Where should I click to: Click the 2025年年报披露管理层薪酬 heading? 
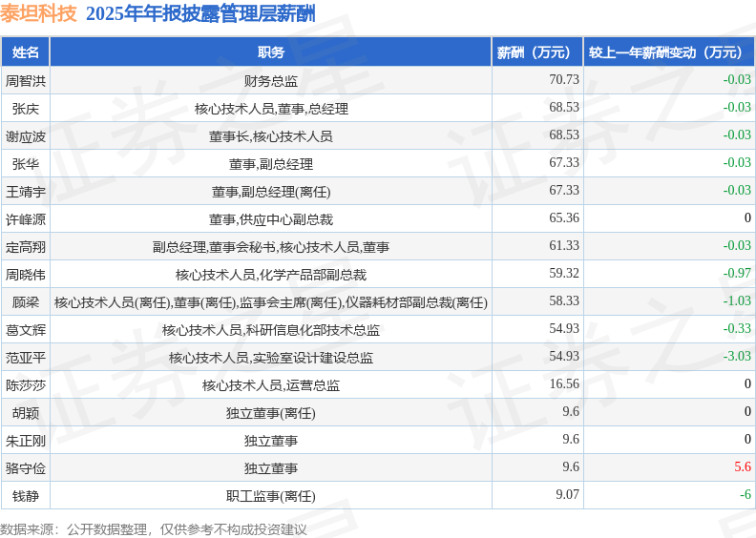[x=200, y=13]
